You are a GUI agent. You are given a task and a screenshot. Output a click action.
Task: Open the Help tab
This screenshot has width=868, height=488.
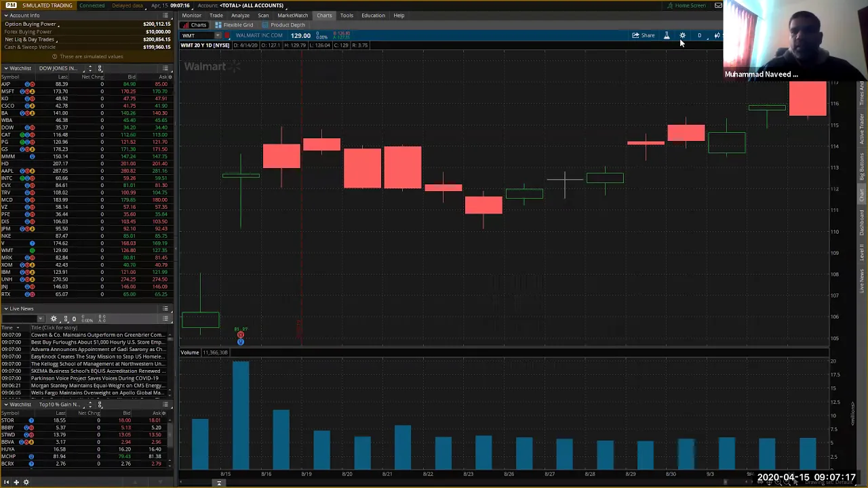(x=399, y=15)
